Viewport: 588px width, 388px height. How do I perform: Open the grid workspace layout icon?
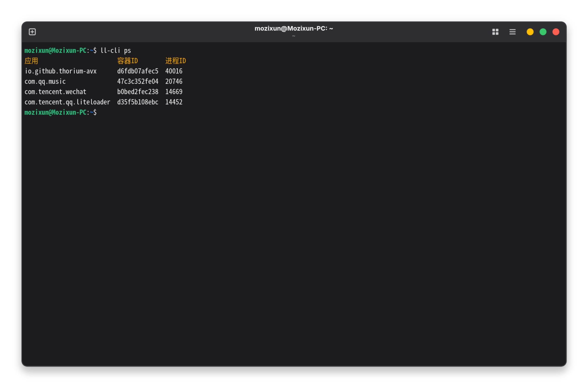[495, 32]
